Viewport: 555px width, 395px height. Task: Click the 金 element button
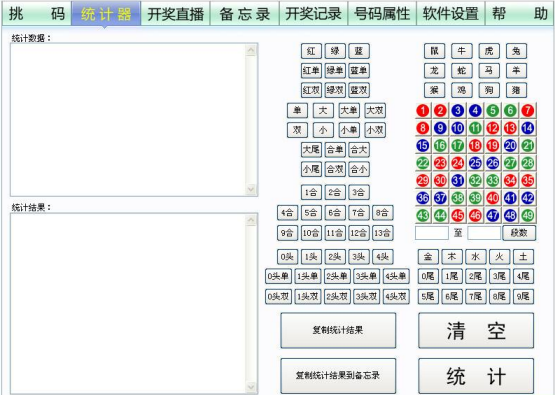tap(428, 257)
